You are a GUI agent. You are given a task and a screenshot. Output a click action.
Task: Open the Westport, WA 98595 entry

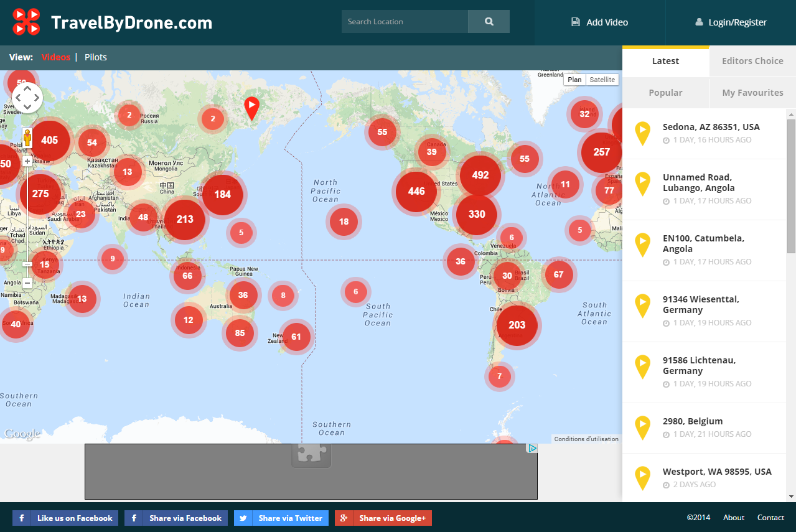pos(705,478)
